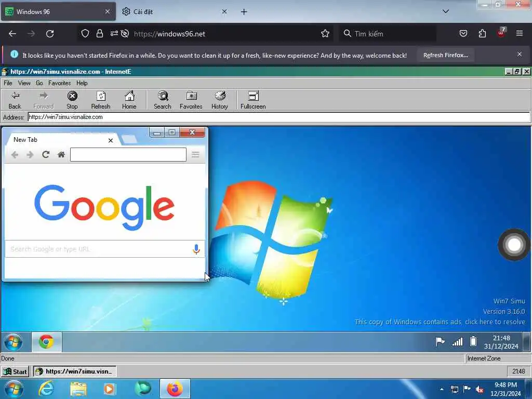Screen dimensions: 532x399
Task: Click Fullscreen in the InternetE toolbar
Action: pos(253,100)
